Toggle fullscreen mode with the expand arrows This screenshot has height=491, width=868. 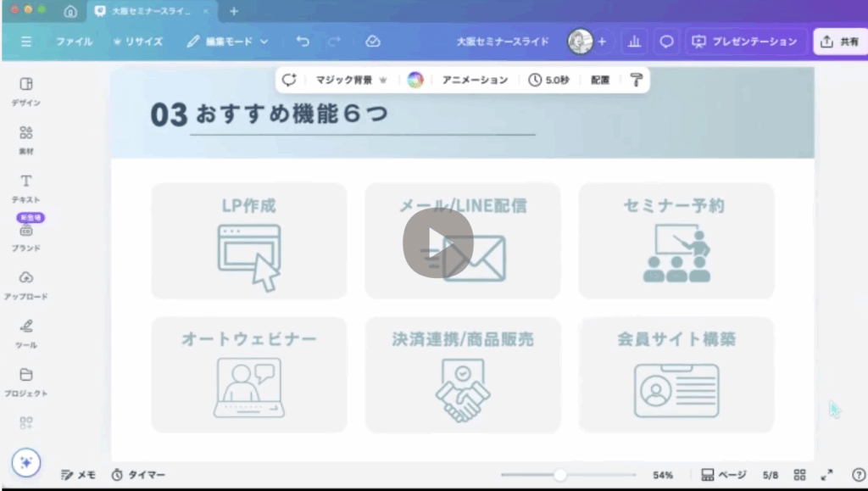[x=827, y=475]
